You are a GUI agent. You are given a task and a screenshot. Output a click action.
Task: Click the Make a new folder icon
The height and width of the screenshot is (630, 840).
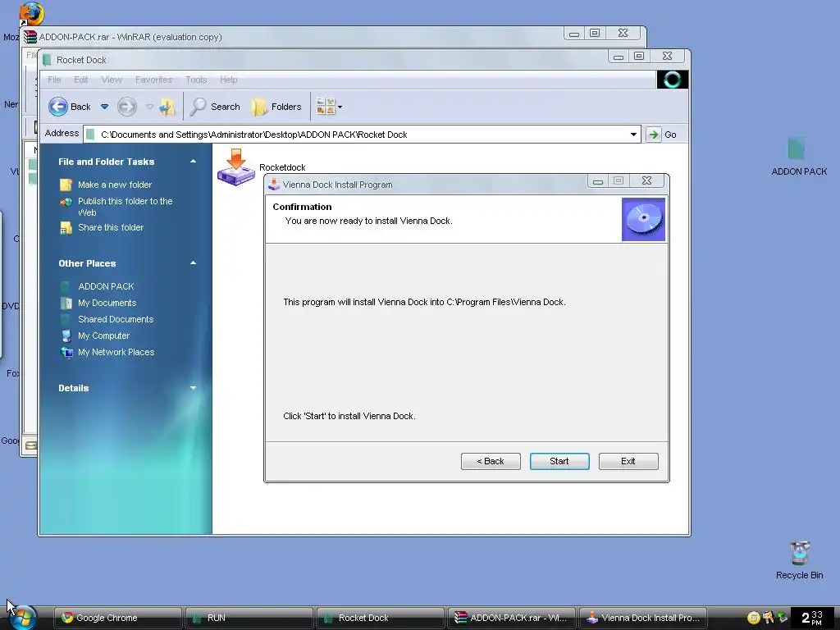66,185
